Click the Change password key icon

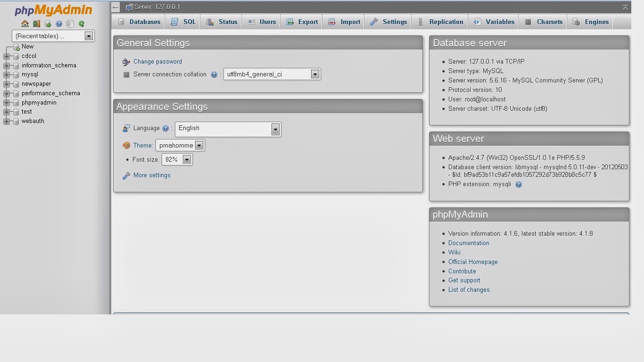126,62
